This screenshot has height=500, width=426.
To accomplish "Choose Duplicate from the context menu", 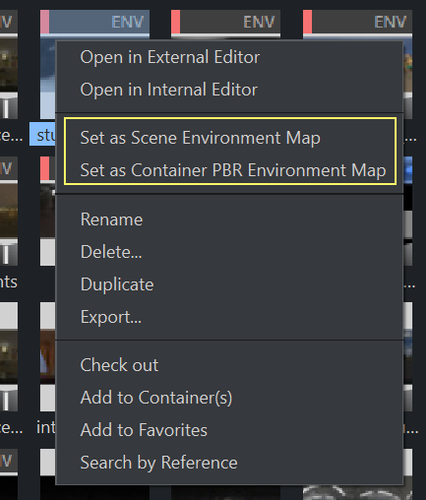I will point(229,284).
